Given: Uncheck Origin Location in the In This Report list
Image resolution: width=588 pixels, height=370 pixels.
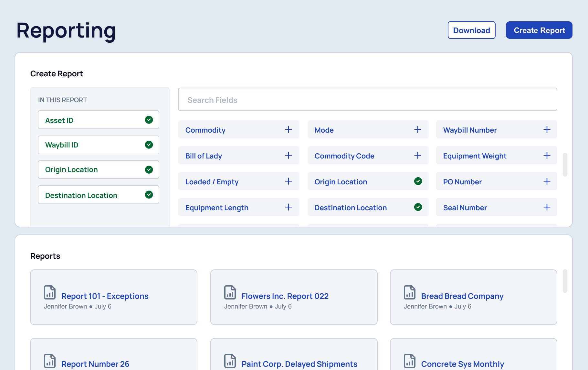Looking at the screenshot, I should [149, 169].
